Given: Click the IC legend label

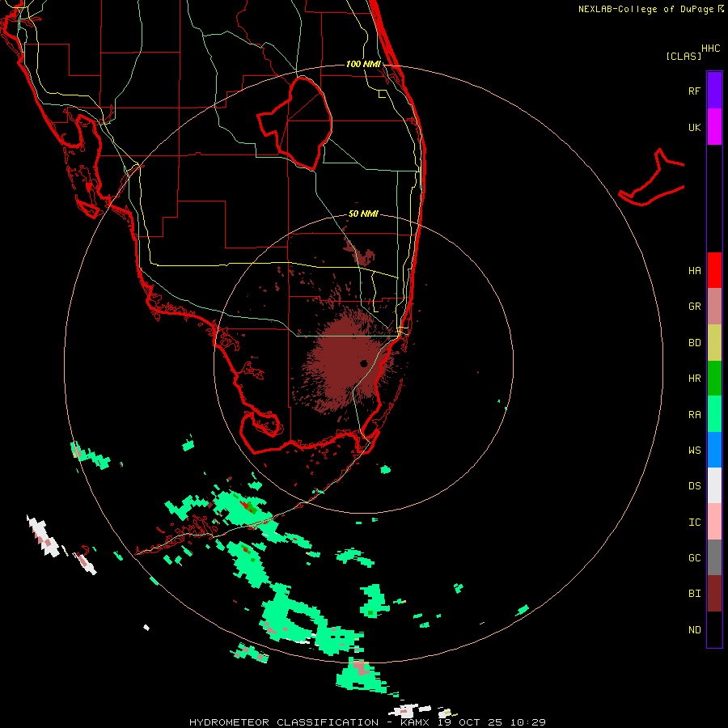Looking at the screenshot, I should (694, 523).
